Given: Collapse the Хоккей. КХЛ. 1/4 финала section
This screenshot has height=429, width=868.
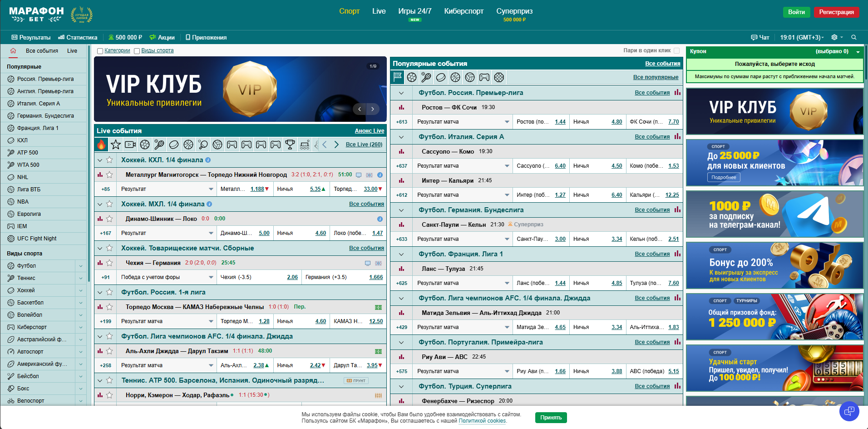Looking at the screenshot, I should tap(100, 160).
